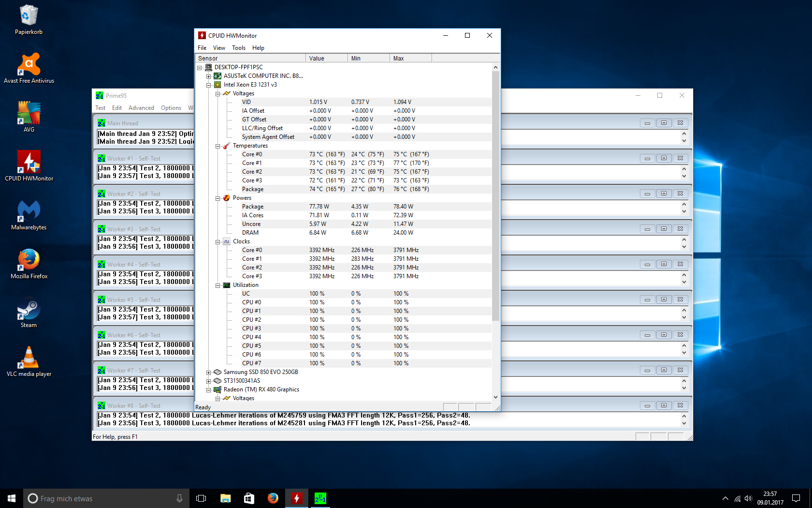
Task: Click the Radeon RX 480 Graphics card icon
Action: tap(217, 389)
